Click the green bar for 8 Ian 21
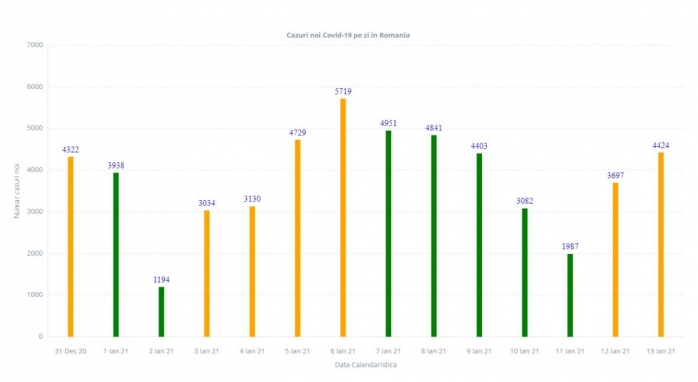698x382 pixels. tap(434, 236)
